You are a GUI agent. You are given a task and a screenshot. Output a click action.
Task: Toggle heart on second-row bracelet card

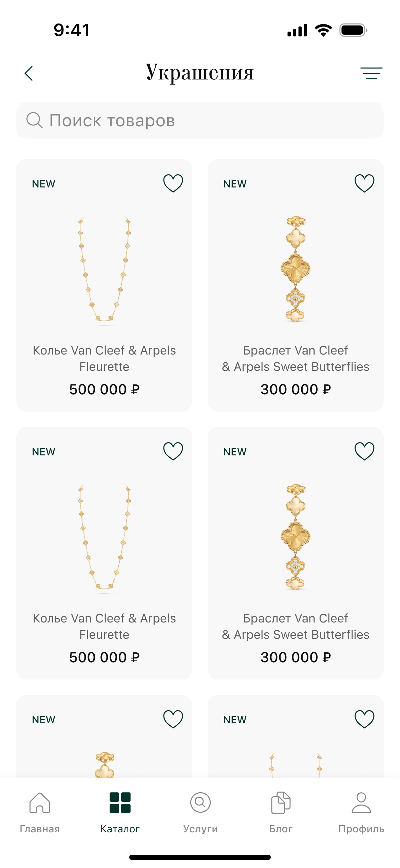pyautogui.click(x=364, y=451)
